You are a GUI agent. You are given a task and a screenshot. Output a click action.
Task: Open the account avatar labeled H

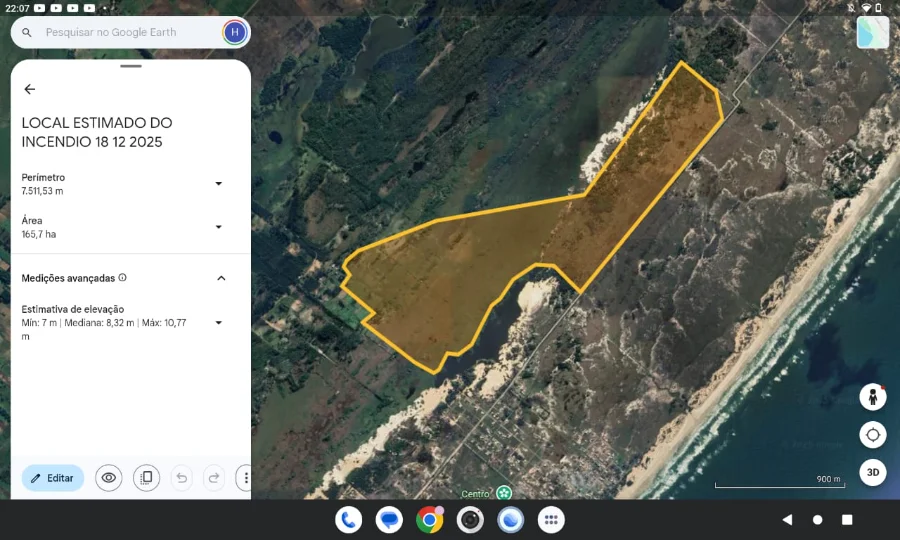(234, 33)
